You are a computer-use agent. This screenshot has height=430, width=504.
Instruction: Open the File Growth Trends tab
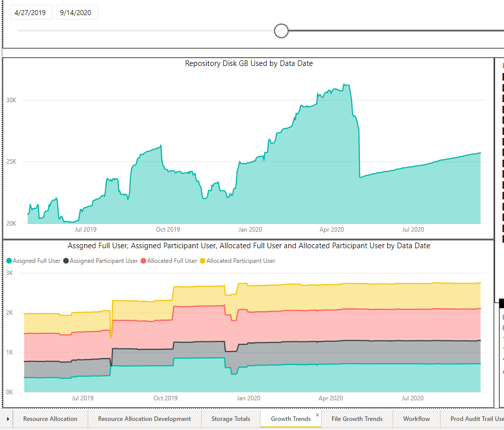357,419
